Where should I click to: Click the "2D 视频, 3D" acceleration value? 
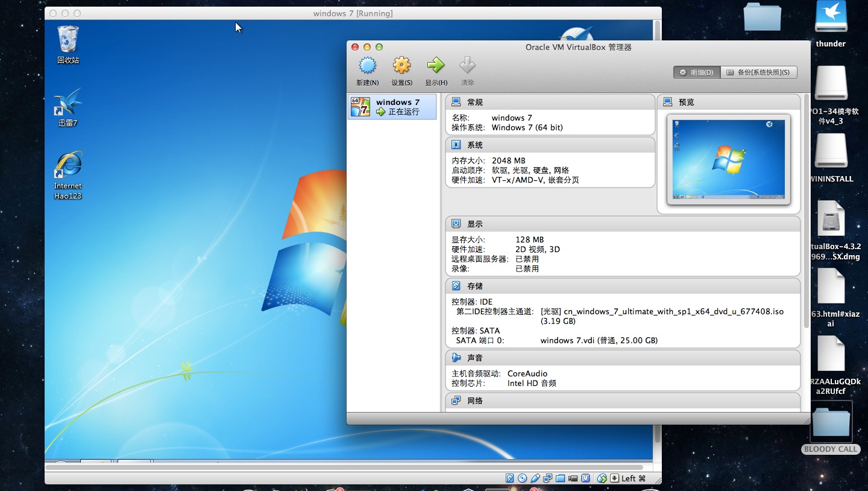pos(538,249)
